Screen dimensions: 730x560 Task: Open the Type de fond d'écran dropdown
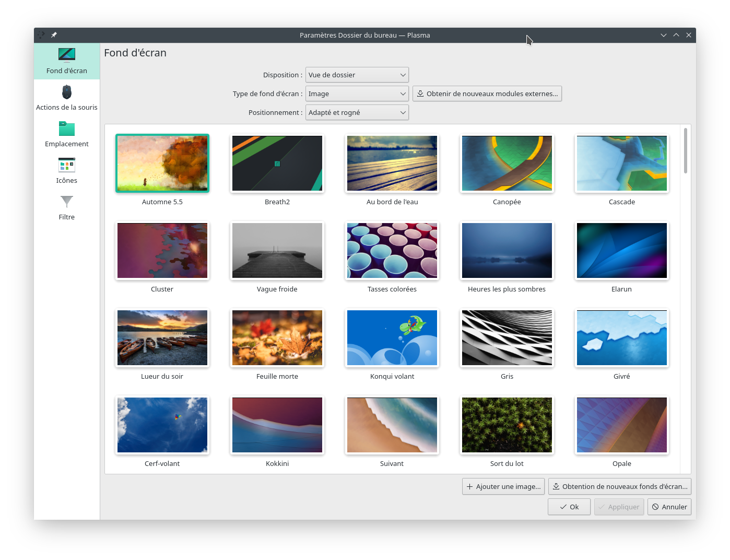click(357, 94)
